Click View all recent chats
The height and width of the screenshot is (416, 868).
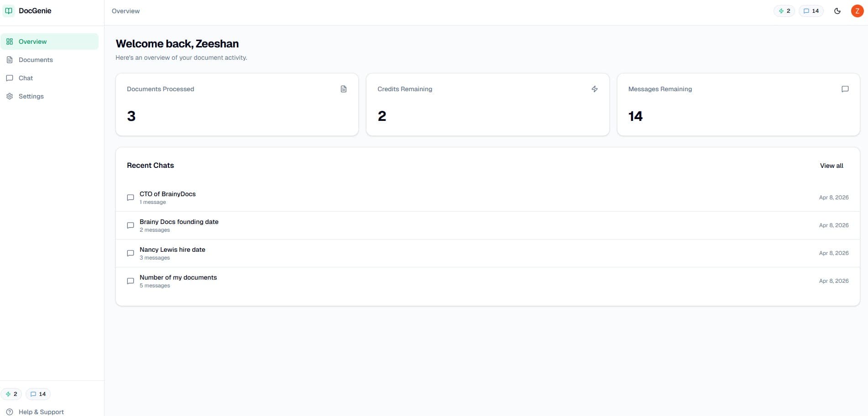coord(831,166)
